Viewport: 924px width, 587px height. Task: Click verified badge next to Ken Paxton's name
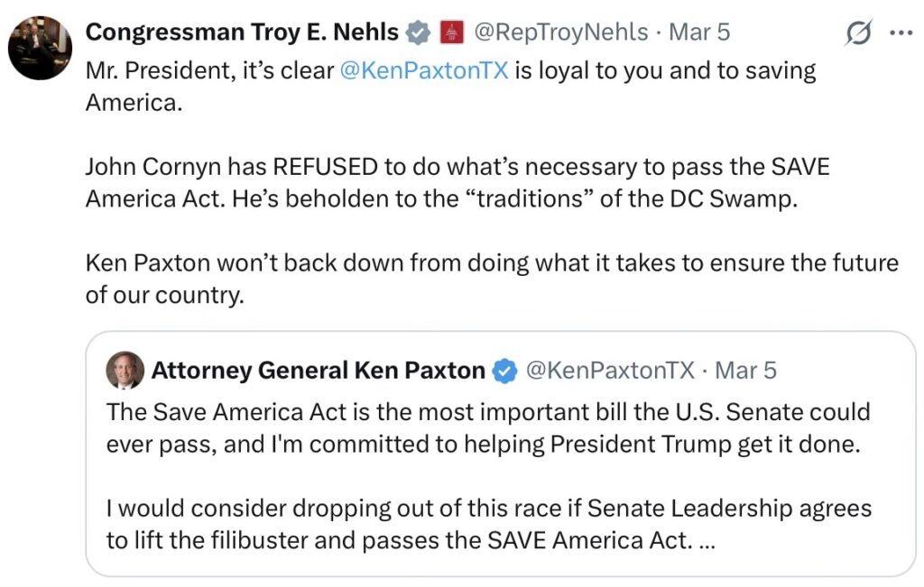point(505,371)
